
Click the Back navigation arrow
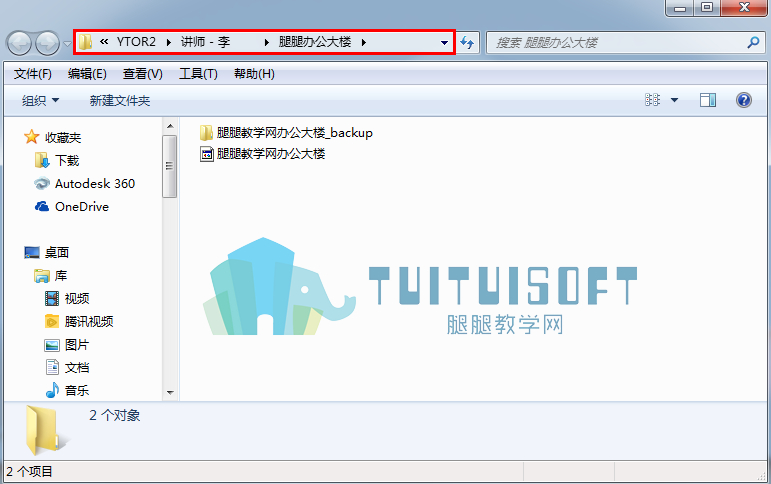tap(19, 43)
